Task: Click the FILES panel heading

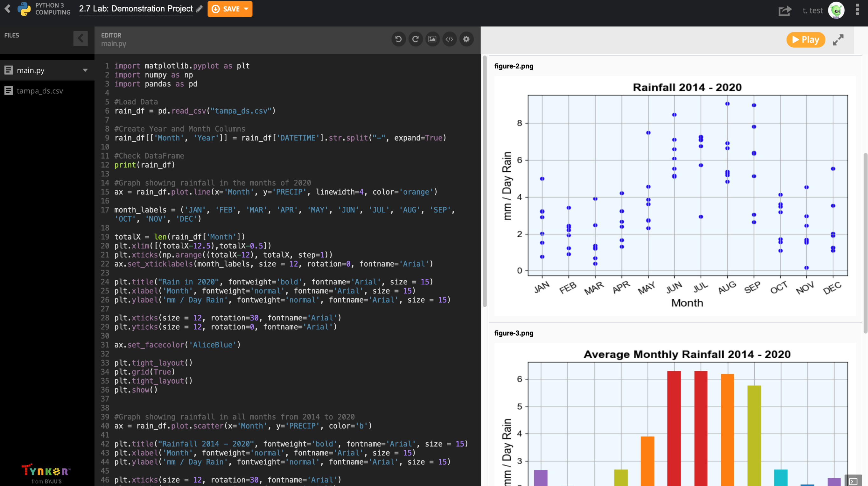Action: [11, 35]
